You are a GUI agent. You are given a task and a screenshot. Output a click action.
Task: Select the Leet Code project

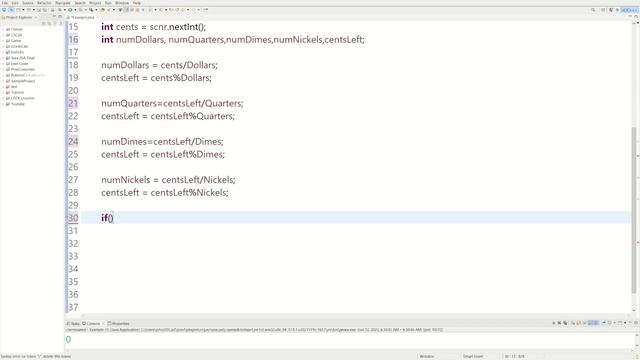tap(19, 64)
